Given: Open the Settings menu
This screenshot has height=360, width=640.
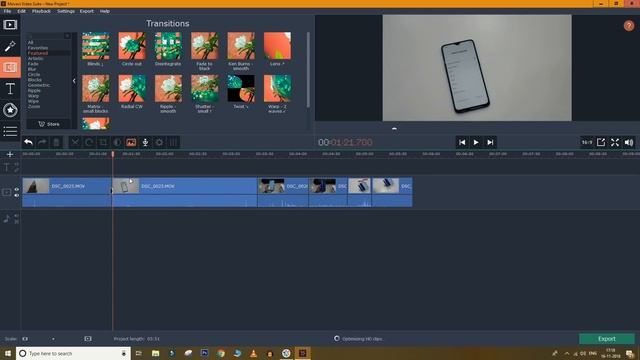Looking at the screenshot, I should (x=66, y=11).
